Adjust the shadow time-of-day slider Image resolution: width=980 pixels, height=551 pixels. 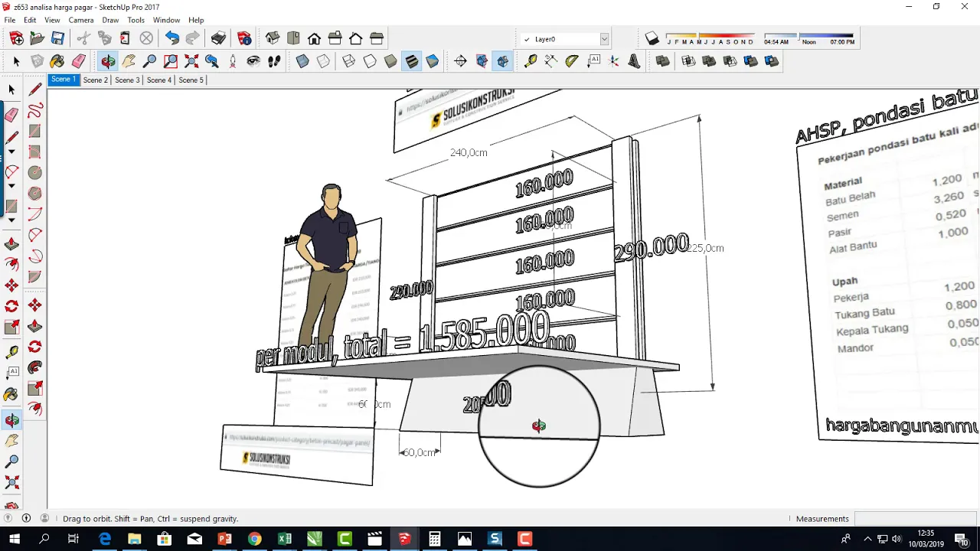[808, 36]
